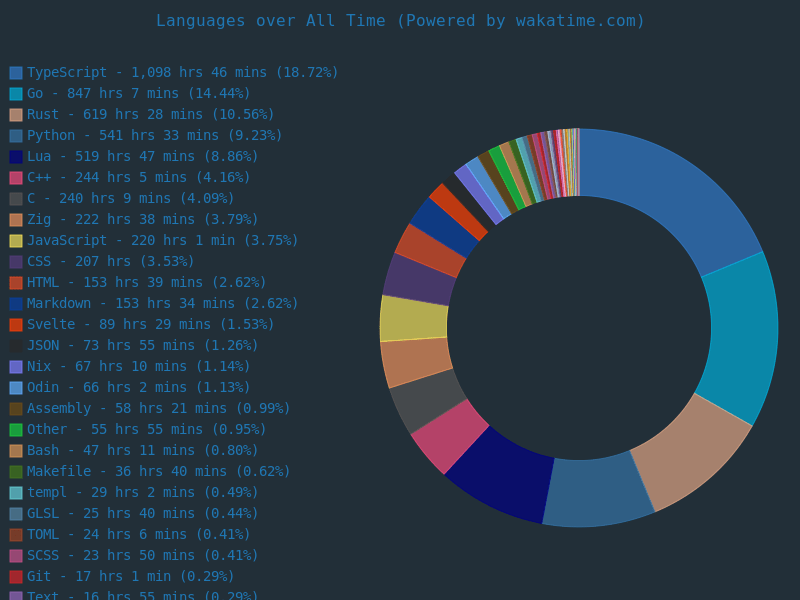Screen dimensions: 800x600
Task: Select the purple CSS donut segment
Action: [x=419, y=279]
